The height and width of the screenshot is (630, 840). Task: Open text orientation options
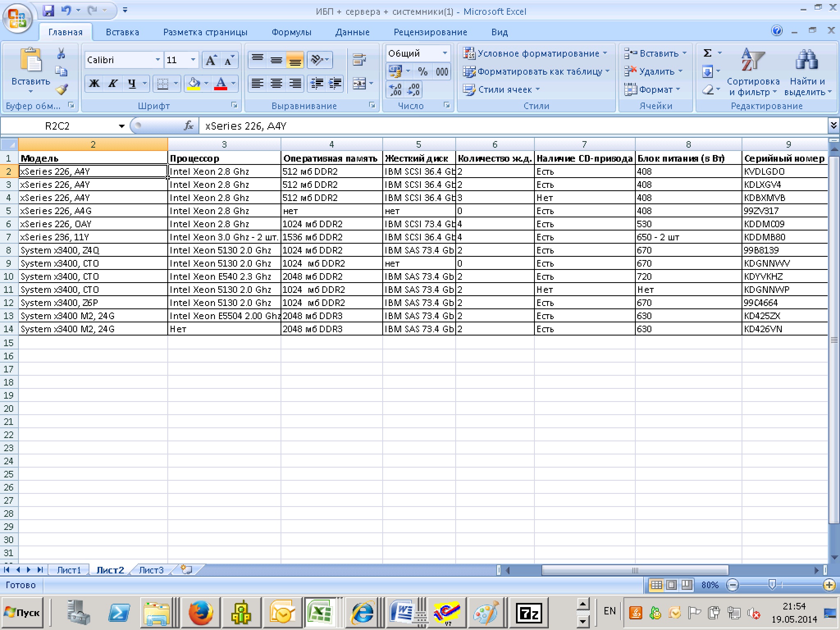pyautogui.click(x=320, y=60)
